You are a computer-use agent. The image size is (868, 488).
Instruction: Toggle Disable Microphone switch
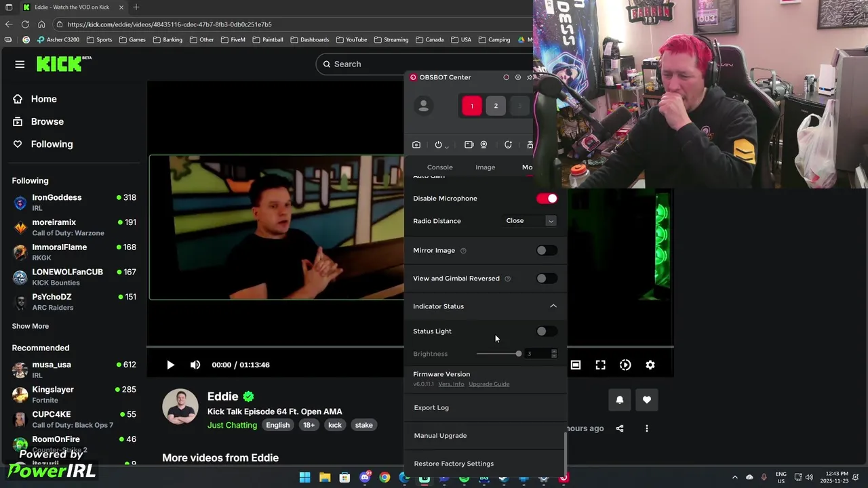547,199
